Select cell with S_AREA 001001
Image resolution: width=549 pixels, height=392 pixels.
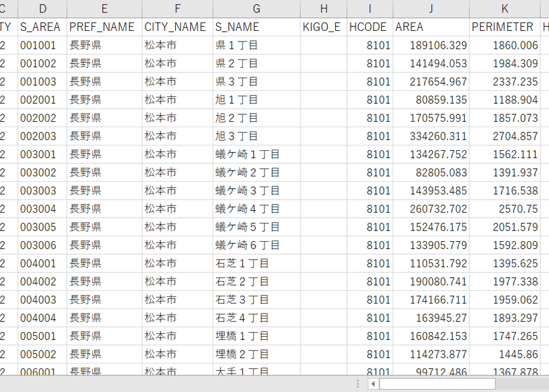click(42, 45)
